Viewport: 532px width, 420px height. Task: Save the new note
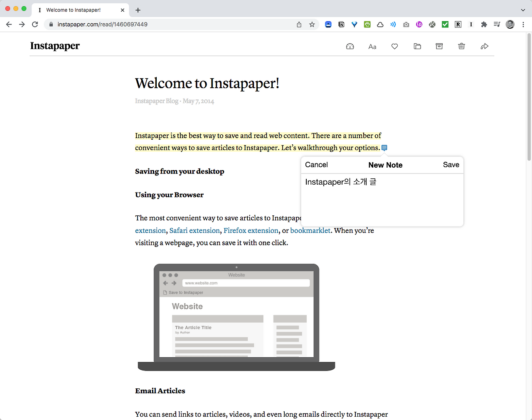451,165
